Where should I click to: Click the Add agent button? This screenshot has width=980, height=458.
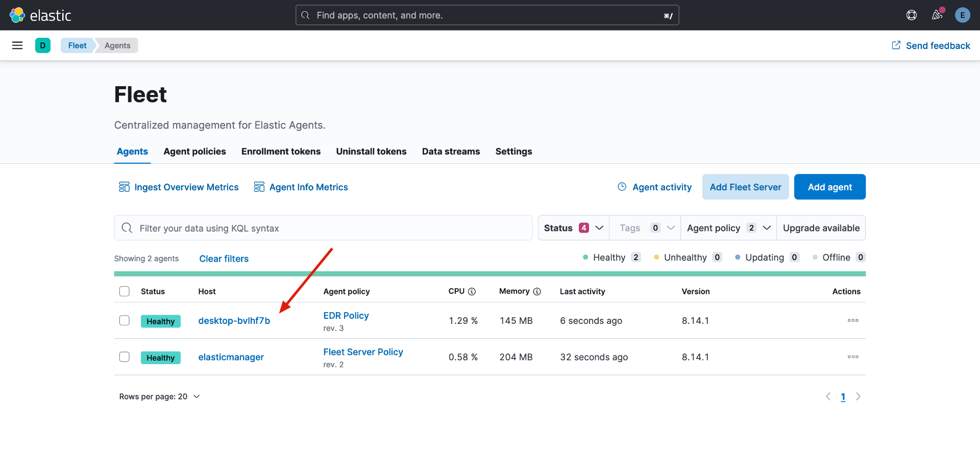click(830, 187)
